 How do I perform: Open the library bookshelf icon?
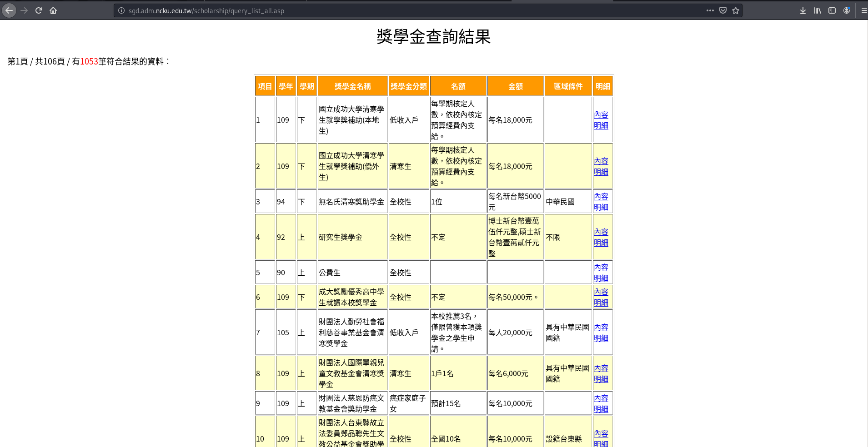click(x=818, y=10)
